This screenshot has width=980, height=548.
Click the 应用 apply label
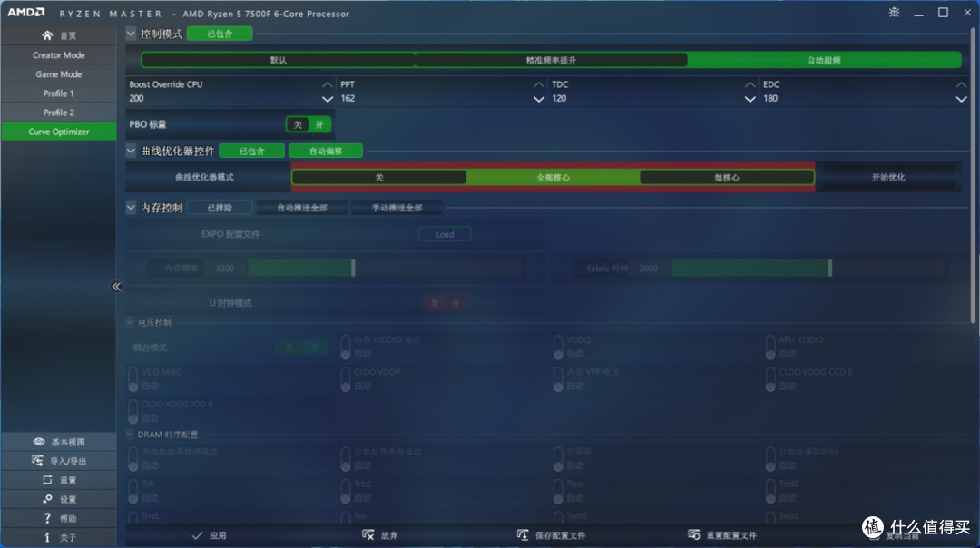218,535
